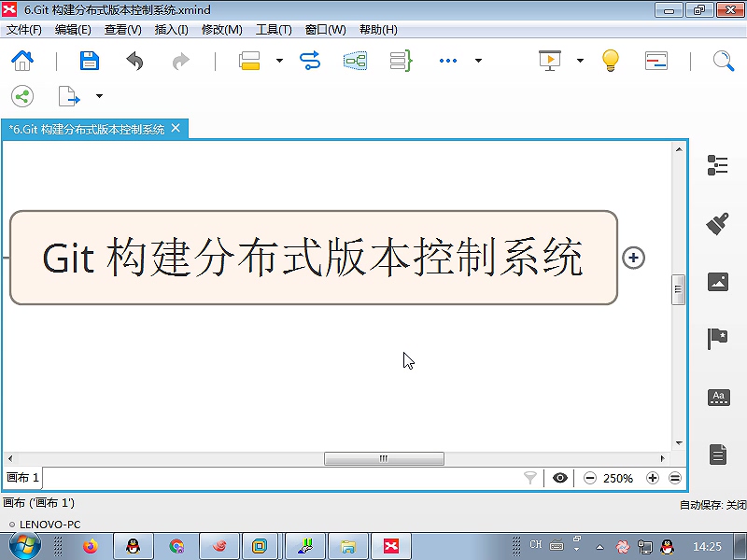
Task: Add a summary bracket
Action: click(401, 61)
